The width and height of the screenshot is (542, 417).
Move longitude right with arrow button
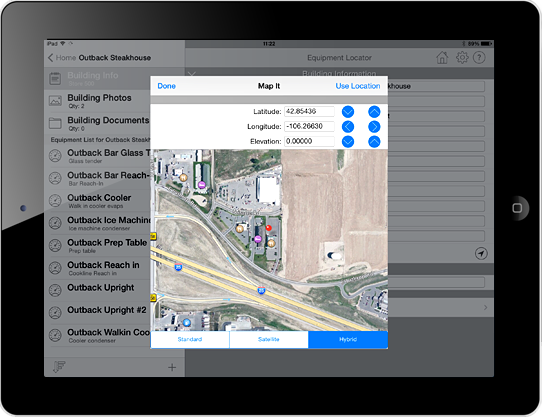[x=374, y=127]
